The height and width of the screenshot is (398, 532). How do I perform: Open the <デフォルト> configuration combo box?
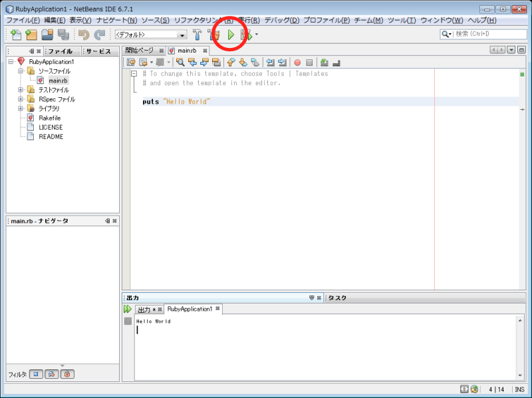pyautogui.click(x=151, y=35)
